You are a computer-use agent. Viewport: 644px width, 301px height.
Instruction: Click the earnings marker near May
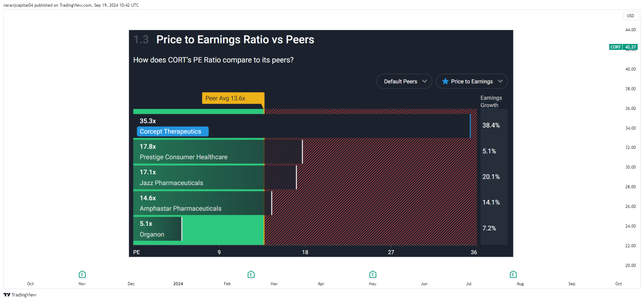coord(373,274)
